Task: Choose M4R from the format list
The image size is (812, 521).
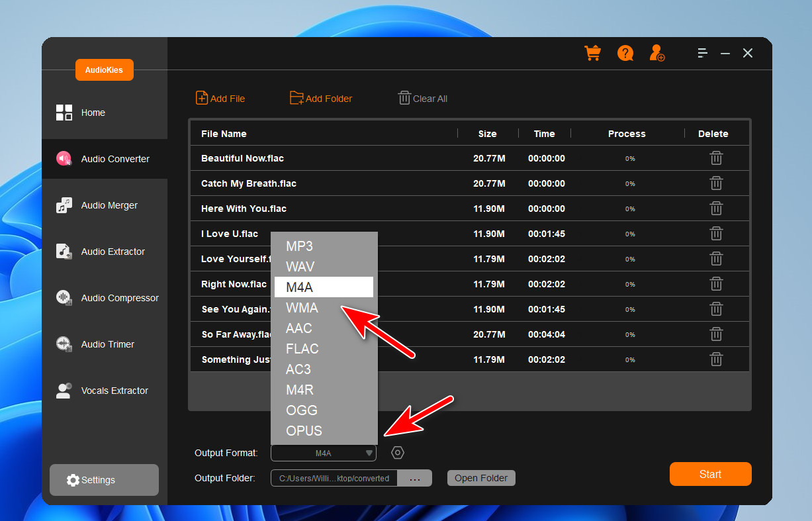Action: pos(324,390)
